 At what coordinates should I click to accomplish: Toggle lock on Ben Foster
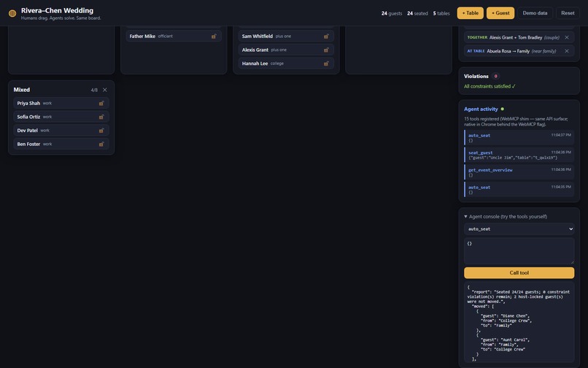pyautogui.click(x=101, y=144)
